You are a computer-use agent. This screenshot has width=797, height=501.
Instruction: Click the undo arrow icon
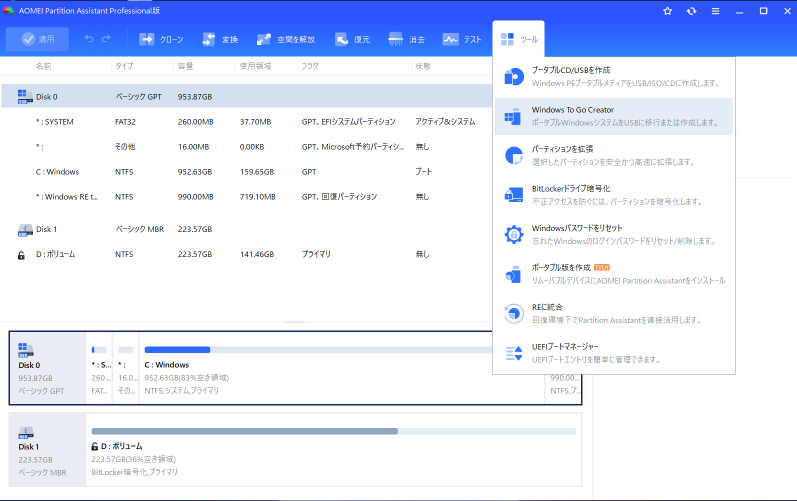tap(89, 39)
